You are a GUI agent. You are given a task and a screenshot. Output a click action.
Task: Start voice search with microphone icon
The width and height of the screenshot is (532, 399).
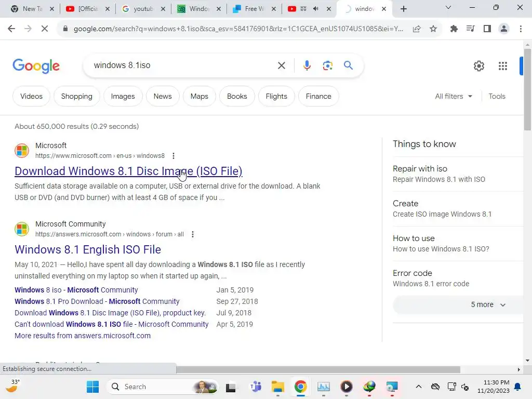[x=307, y=65]
